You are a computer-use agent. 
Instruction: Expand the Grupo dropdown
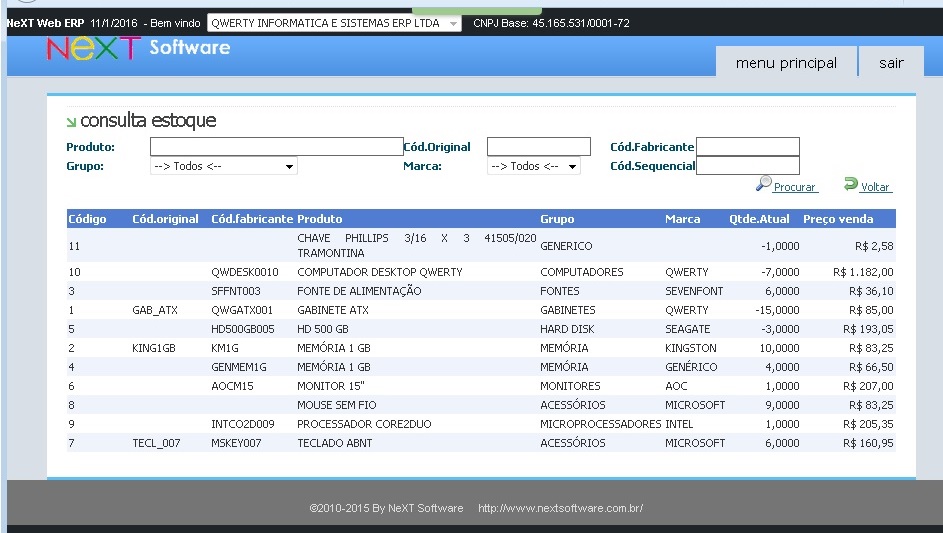point(224,166)
